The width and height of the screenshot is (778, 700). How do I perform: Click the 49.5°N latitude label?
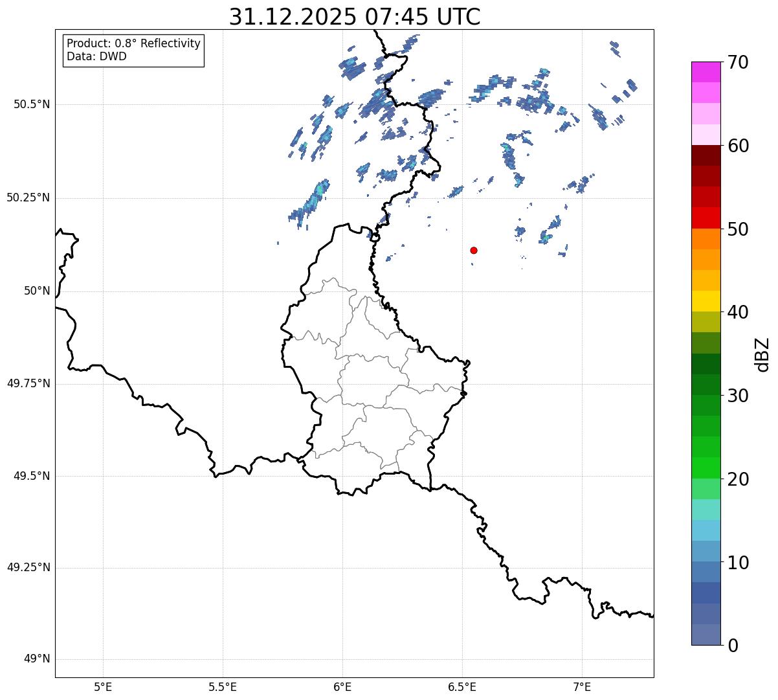pos(32,476)
